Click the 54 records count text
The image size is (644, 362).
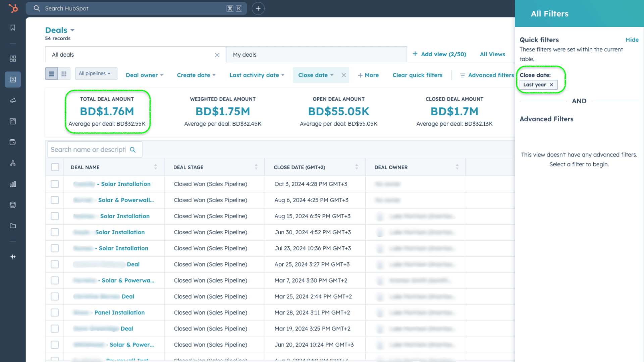(58, 39)
